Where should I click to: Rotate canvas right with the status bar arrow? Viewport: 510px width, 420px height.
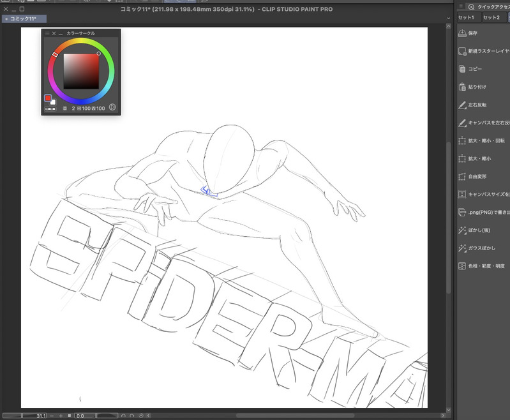[131, 416]
